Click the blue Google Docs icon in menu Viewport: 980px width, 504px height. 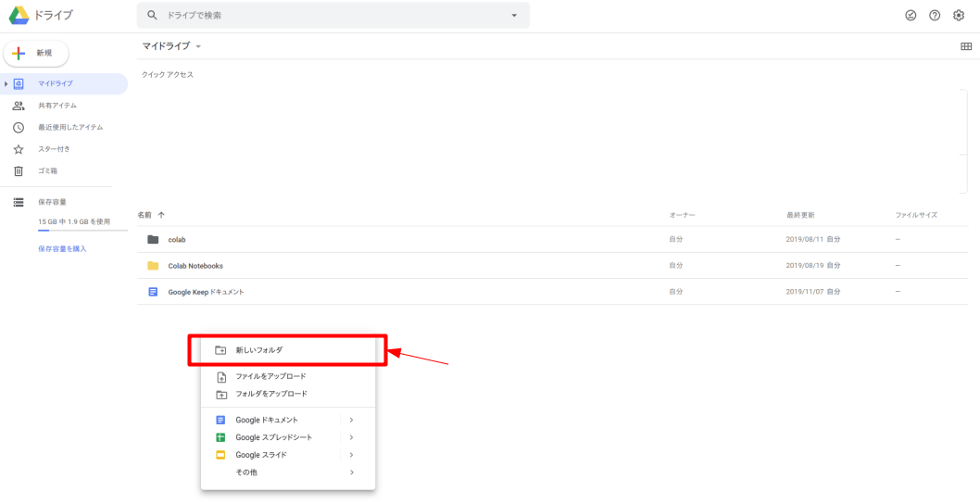220,421
